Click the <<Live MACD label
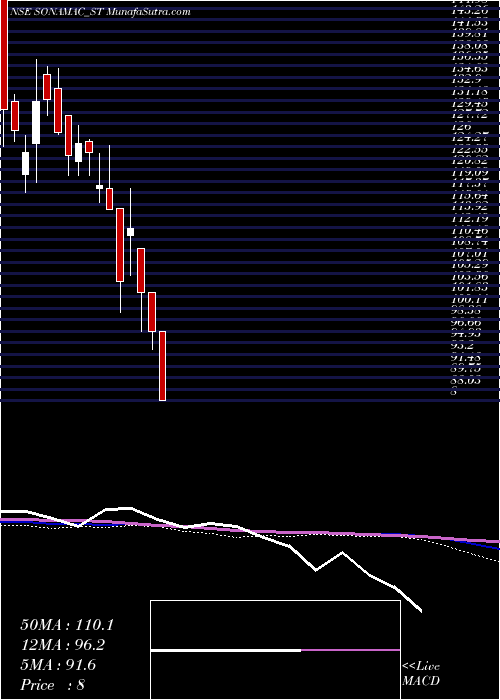Viewport: 500px width, 700px height. (x=421, y=674)
